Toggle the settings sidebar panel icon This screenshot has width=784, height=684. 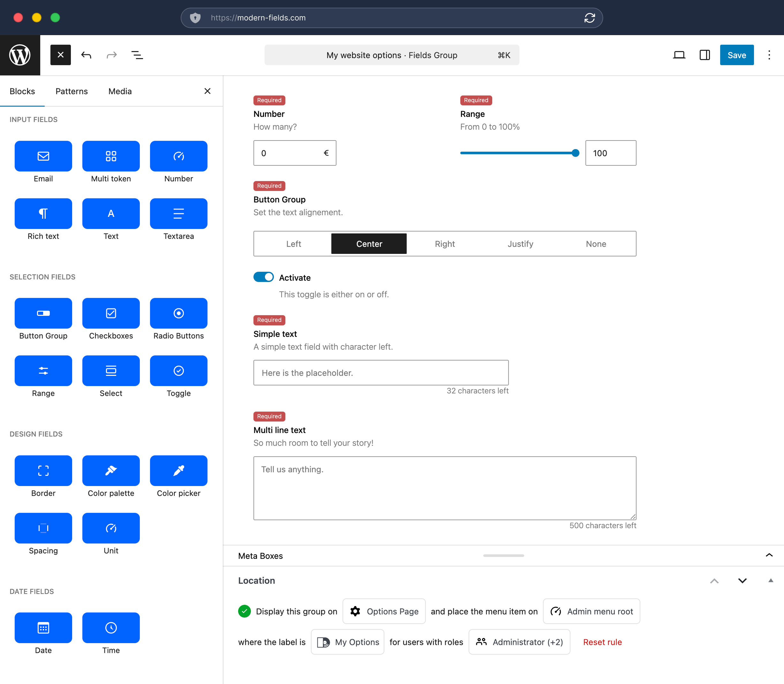coord(704,55)
